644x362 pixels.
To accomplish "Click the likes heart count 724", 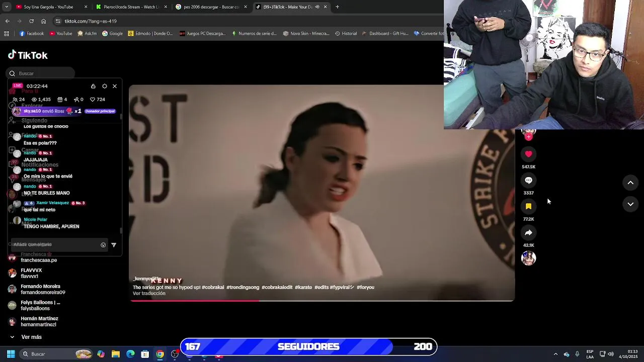I will click(x=97, y=100).
